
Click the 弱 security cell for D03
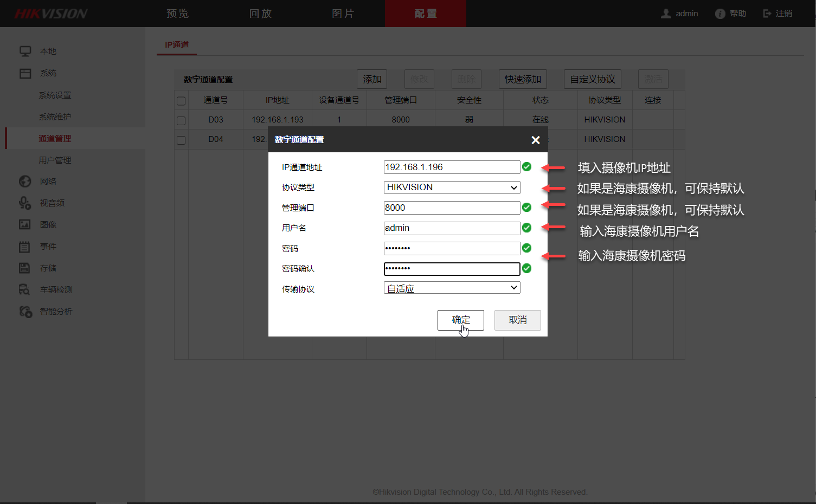point(469,120)
